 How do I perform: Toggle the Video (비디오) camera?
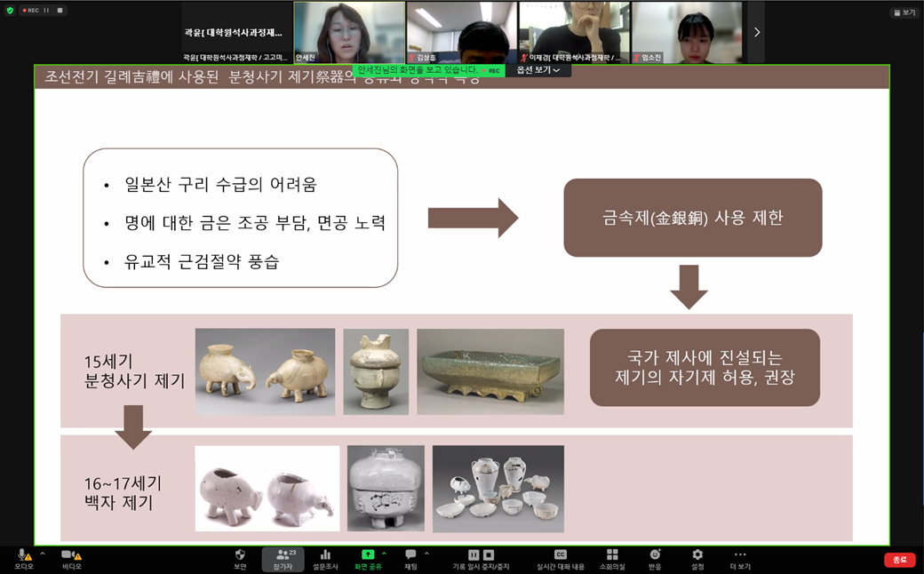68,555
